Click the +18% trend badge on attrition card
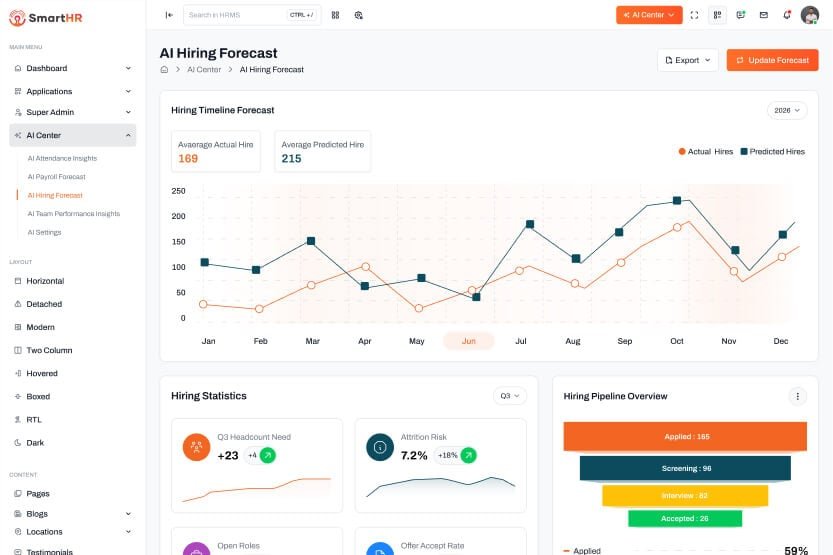The height and width of the screenshot is (555, 833). [455, 455]
